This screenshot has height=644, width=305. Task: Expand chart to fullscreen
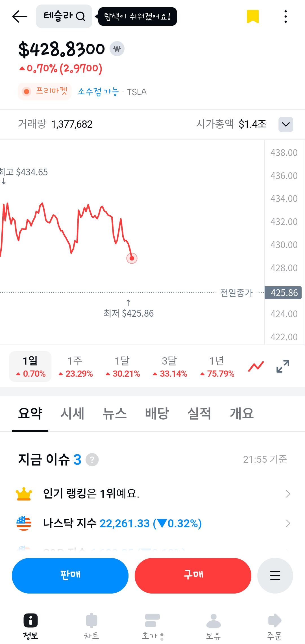[283, 366]
